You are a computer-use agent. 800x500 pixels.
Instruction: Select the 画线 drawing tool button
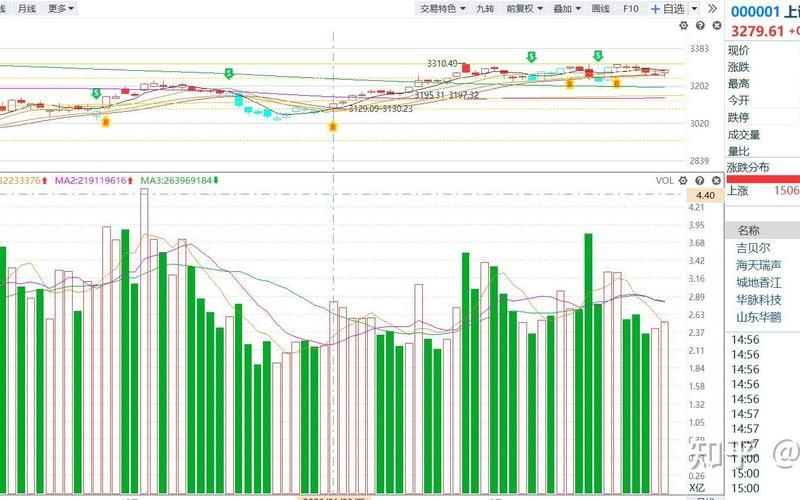600,9
